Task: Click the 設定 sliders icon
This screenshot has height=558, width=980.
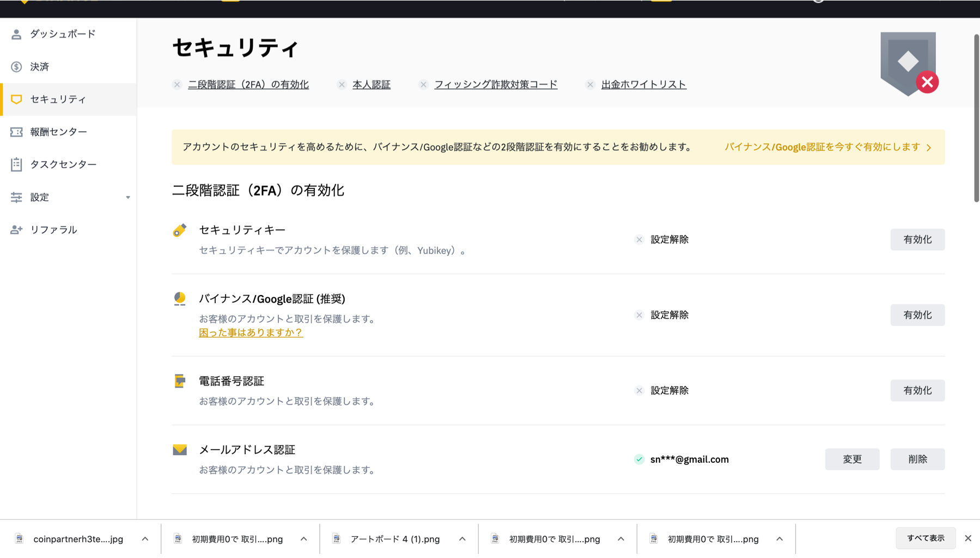Action: 16,197
